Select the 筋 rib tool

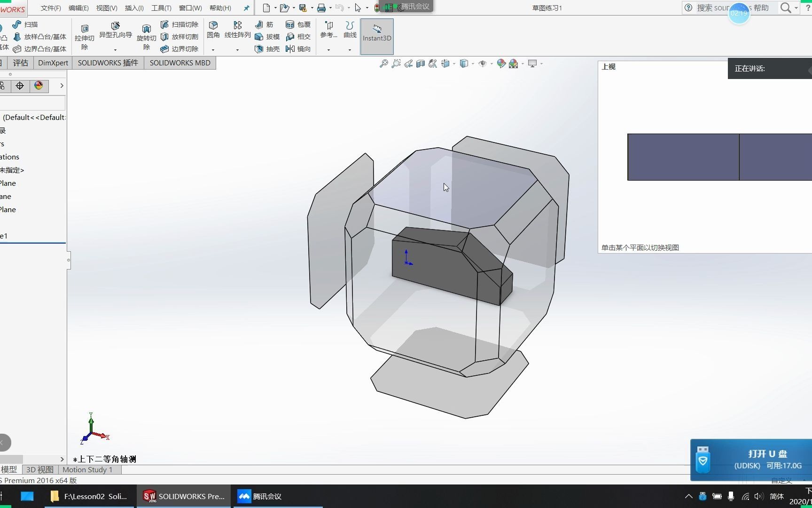[x=264, y=24]
